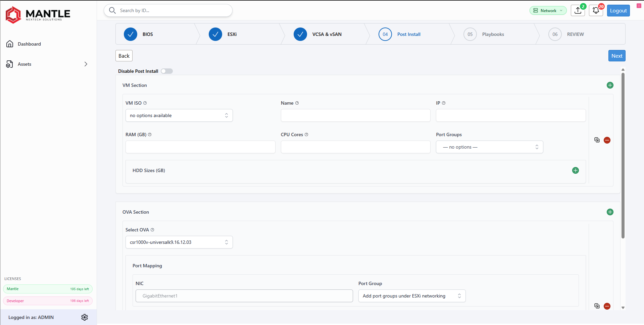The image size is (644, 325).
Task: Focus the Search by ID field
Action: coord(168,10)
